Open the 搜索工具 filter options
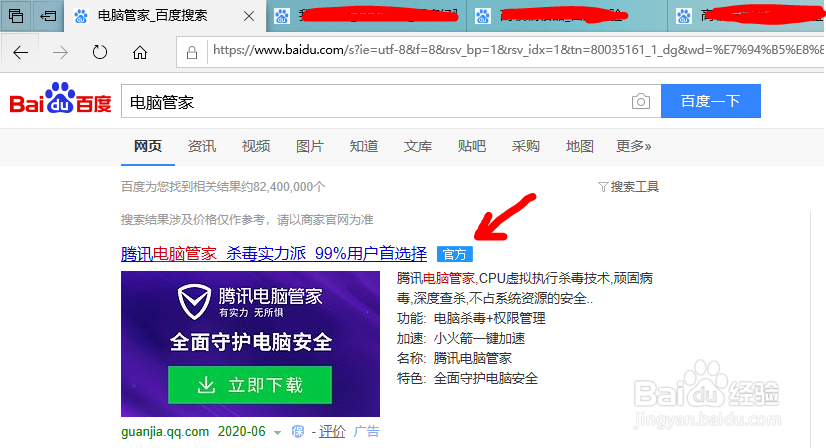Image resolution: width=826 pixels, height=448 pixels. point(629,187)
